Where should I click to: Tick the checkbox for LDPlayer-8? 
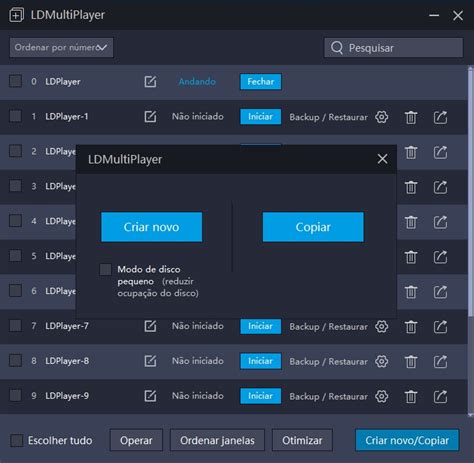tap(15, 360)
